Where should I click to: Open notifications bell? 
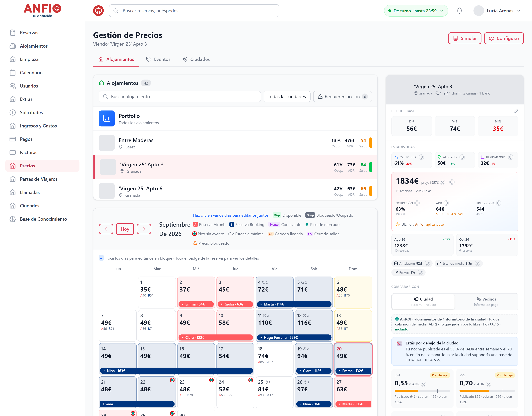[x=459, y=11]
